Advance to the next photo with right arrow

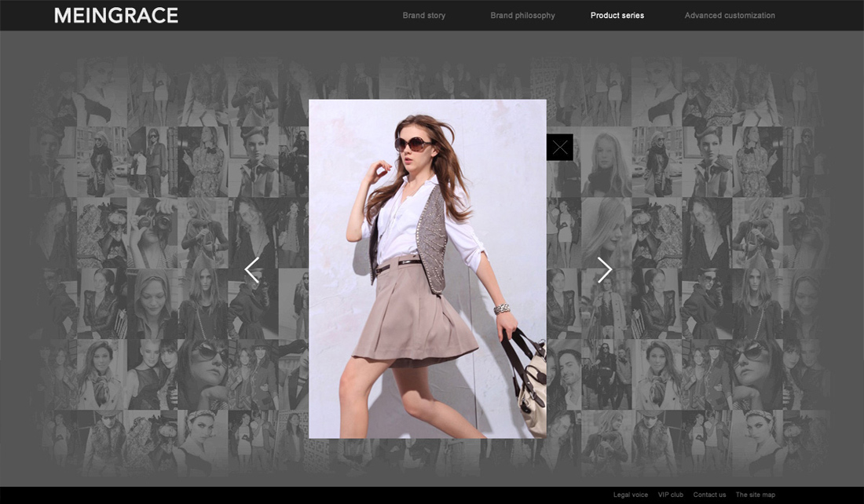[604, 270]
